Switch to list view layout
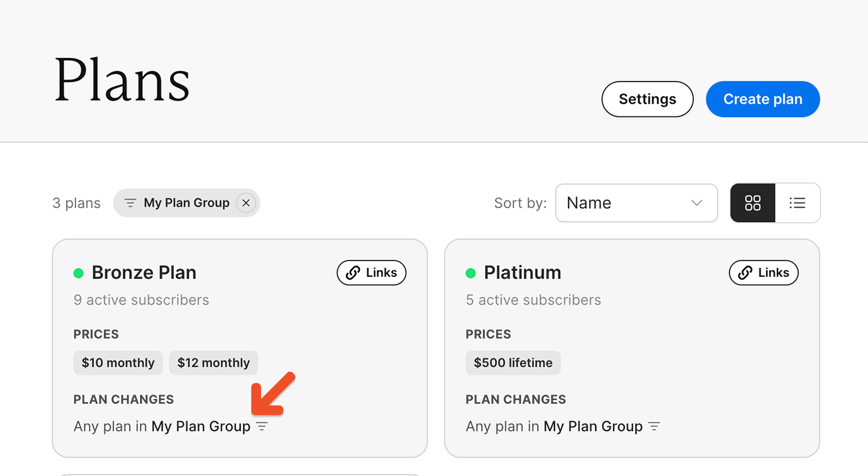868x476 pixels. tap(797, 203)
